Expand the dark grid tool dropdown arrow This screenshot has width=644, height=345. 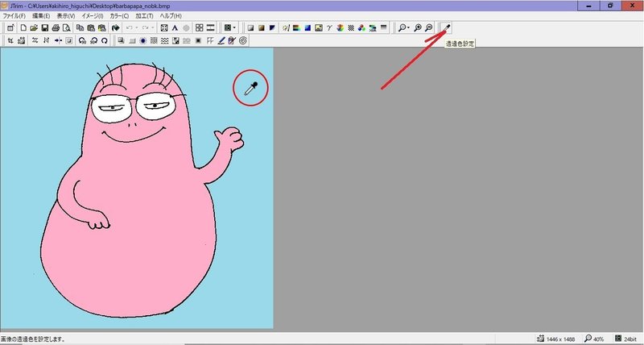click(x=234, y=28)
